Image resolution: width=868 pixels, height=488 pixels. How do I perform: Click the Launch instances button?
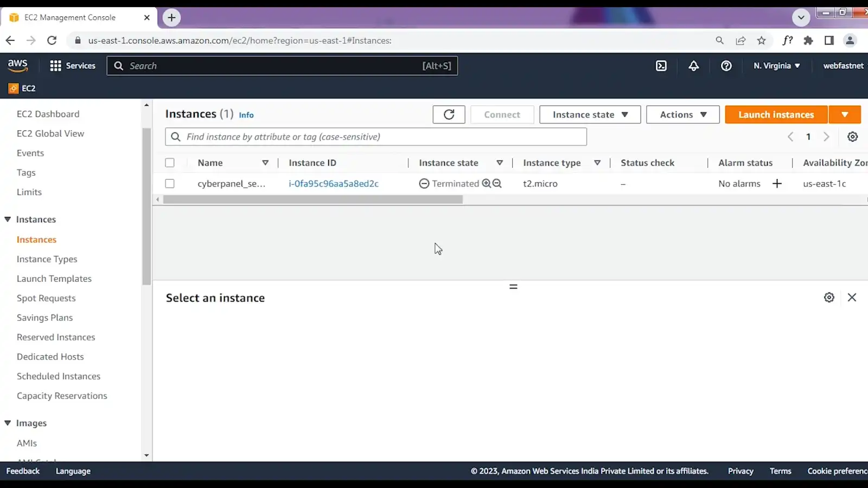pos(776,114)
